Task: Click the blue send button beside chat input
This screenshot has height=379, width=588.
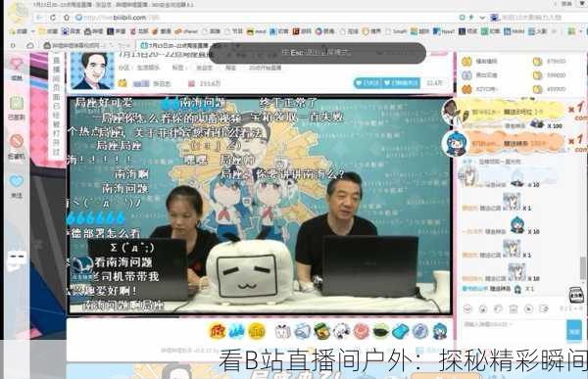Action: pos(574,331)
